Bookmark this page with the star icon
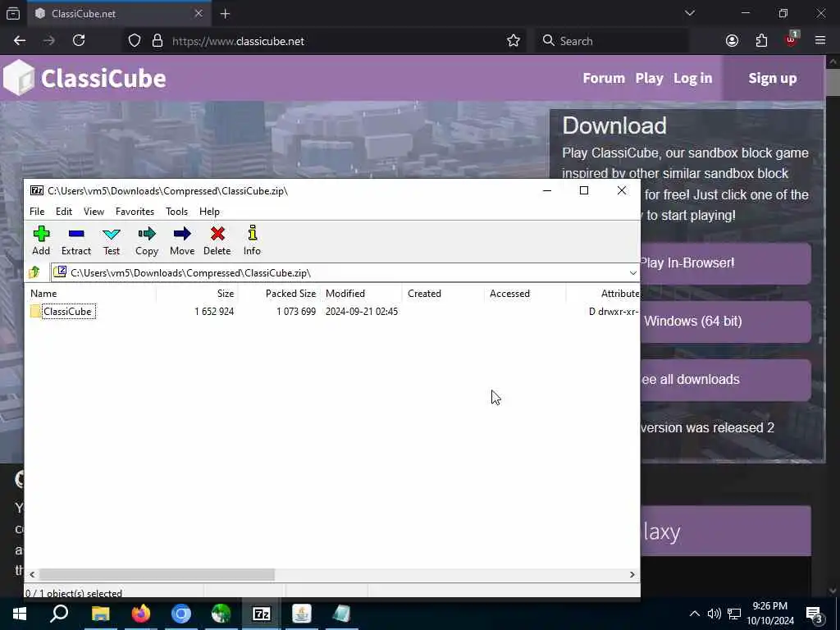This screenshot has width=840, height=630. [514, 41]
